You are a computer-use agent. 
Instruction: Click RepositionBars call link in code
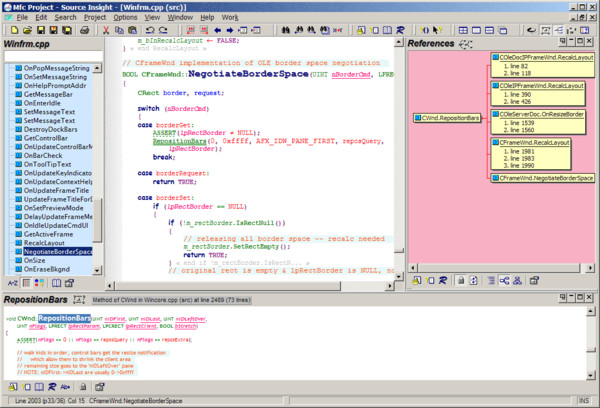pyautogui.click(x=180, y=142)
